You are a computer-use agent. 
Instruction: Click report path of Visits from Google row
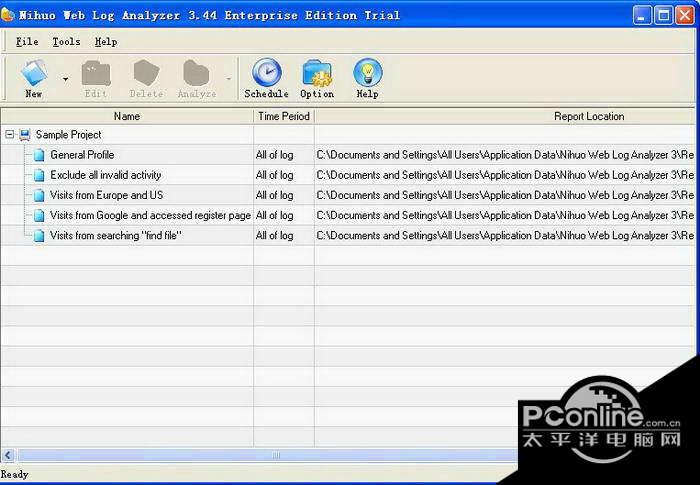pos(505,215)
